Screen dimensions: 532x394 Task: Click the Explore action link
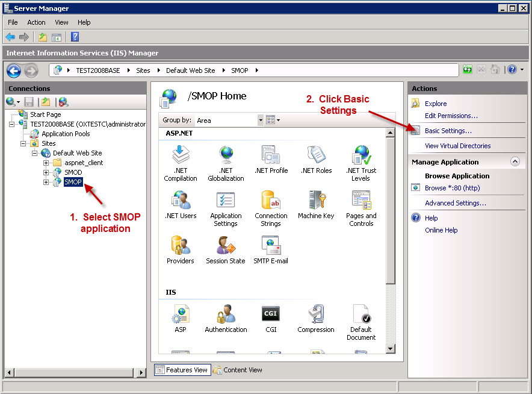[x=436, y=104]
